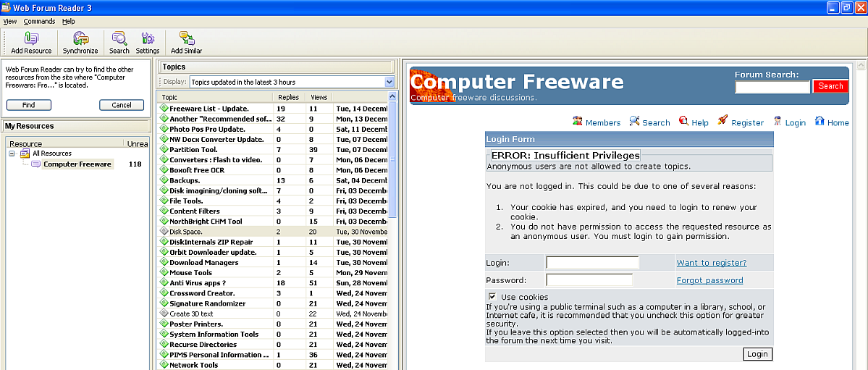Open the topics Display filter dropdown

click(389, 82)
